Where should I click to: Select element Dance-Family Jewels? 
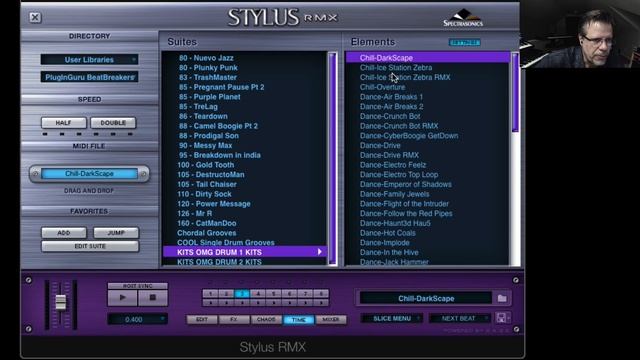pos(394,194)
